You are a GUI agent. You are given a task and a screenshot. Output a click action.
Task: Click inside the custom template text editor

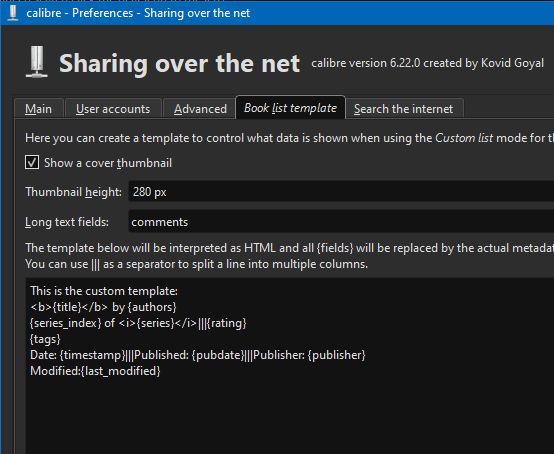[x=290, y=366]
